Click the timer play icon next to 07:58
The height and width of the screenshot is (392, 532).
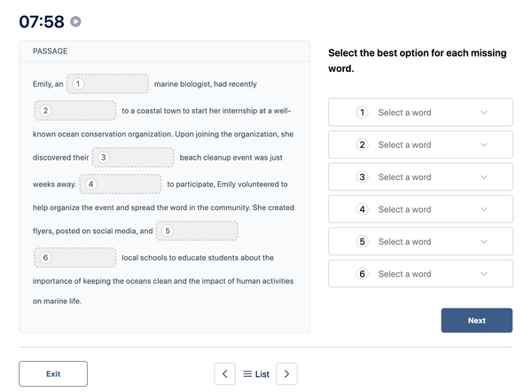[x=75, y=21]
